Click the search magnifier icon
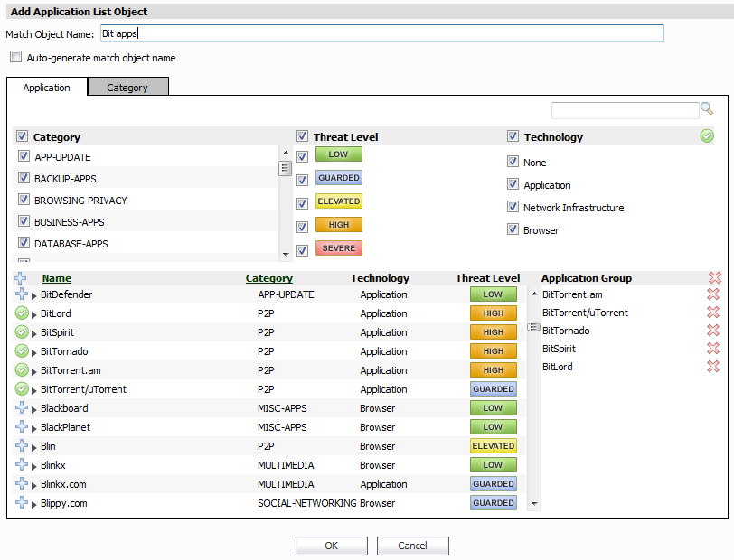The image size is (734, 560). coord(707,109)
